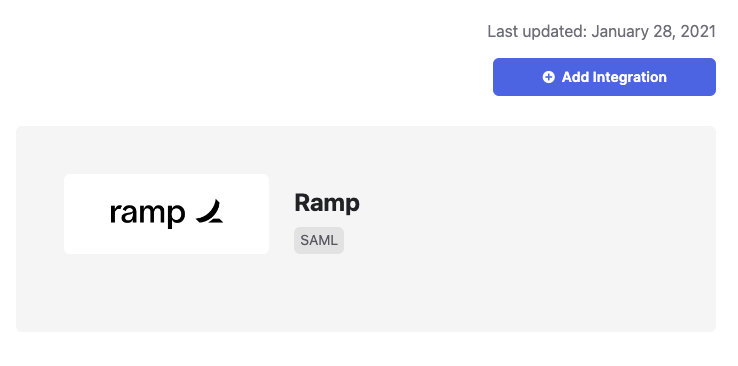This screenshot has width=738, height=366.
Task: Select the SAML tag badge
Action: point(319,240)
